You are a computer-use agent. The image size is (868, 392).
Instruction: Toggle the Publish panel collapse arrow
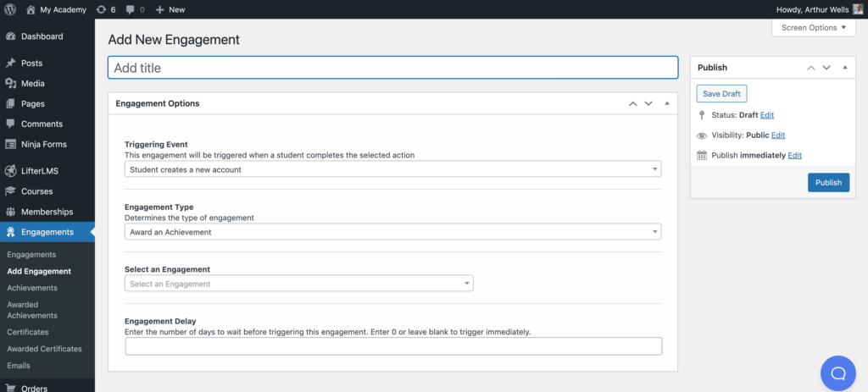point(845,68)
